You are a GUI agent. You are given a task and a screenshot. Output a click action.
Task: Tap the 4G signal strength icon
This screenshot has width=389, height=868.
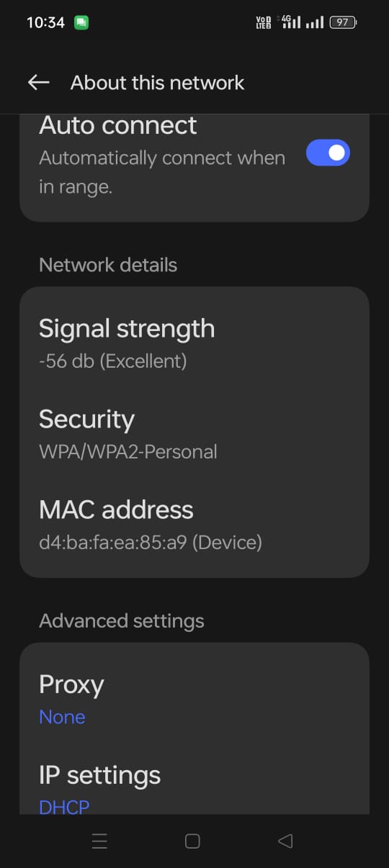click(289, 22)
